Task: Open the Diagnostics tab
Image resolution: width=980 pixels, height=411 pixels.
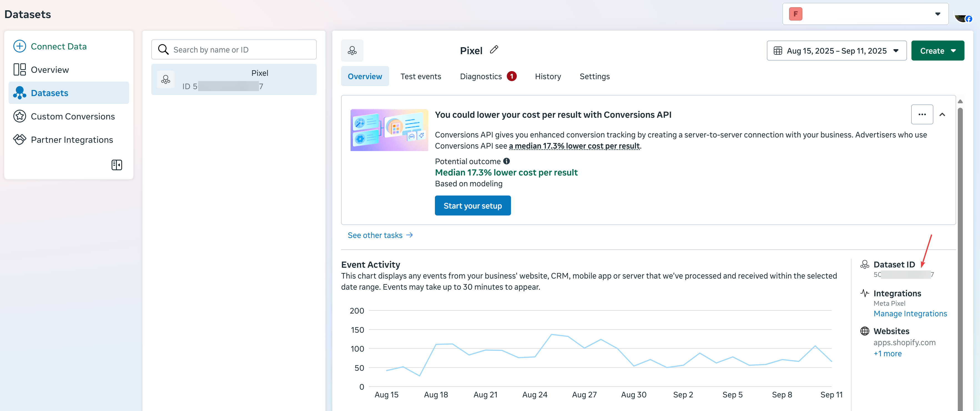Action: [480, 76]
